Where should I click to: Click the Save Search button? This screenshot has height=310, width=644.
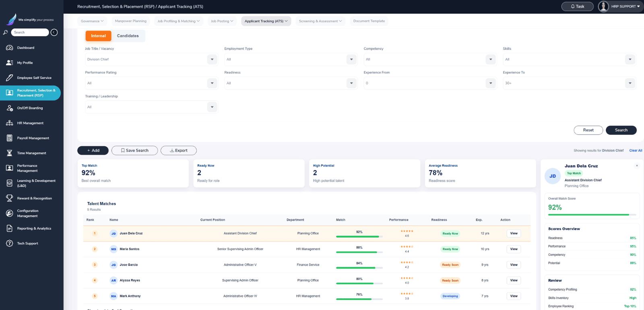134,151
